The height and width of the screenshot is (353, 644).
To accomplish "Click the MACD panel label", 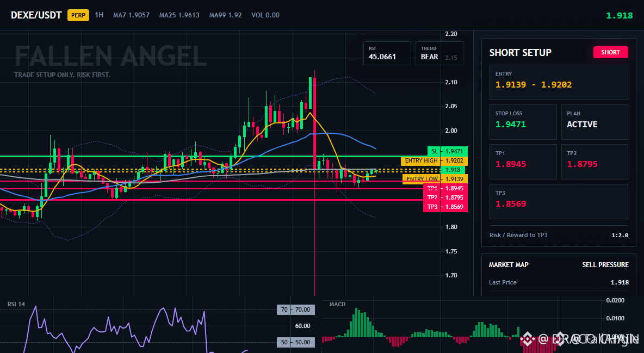I will pos(337,304).
